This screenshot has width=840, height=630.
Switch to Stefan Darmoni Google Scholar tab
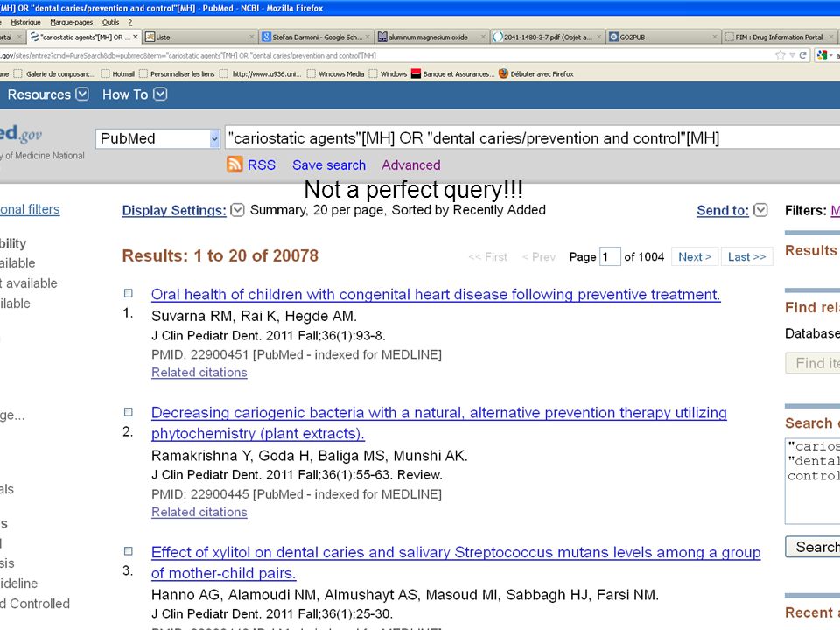[316, 37]
